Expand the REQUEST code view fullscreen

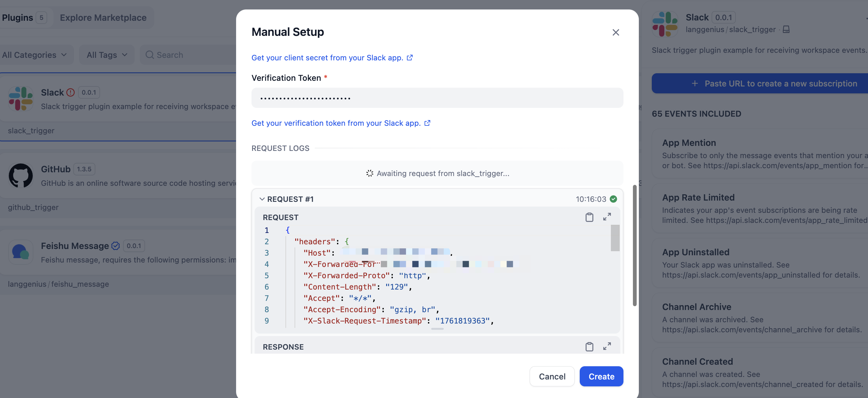(x=607, y=217)
